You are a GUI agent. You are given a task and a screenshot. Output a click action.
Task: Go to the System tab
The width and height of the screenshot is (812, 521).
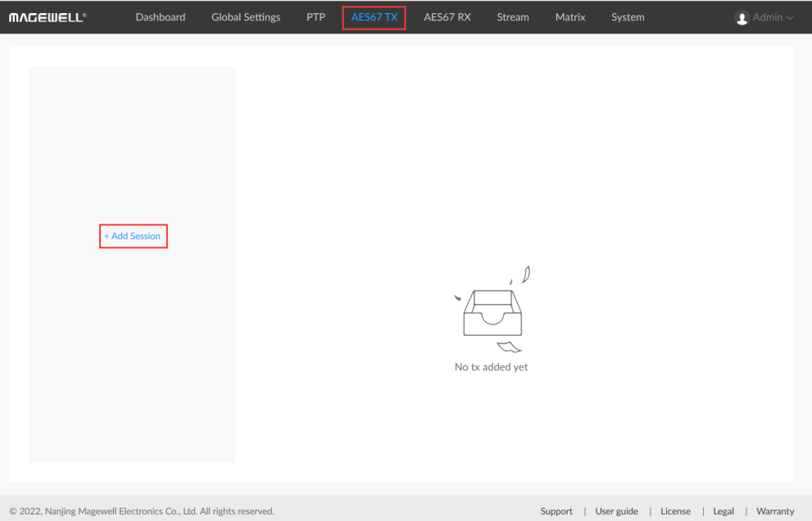pos(628,17)
